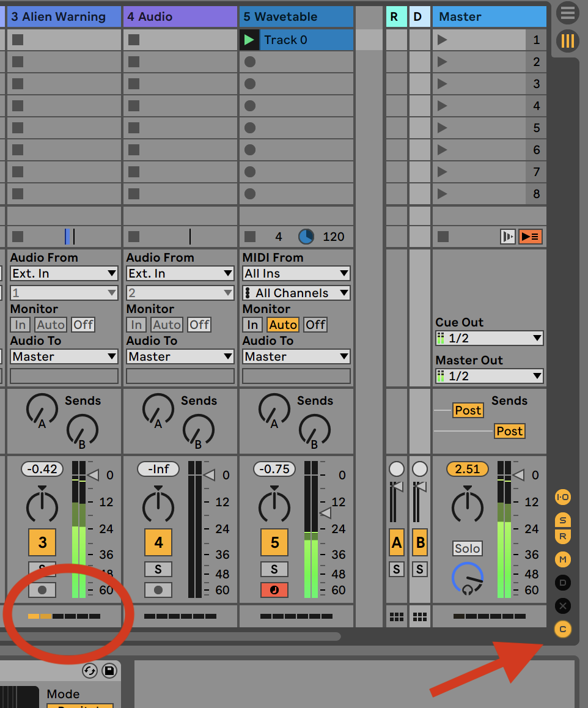Click the Master headphone cue volume knob
The width and height of the screenshot is (588, 708).
pos(468,578)
